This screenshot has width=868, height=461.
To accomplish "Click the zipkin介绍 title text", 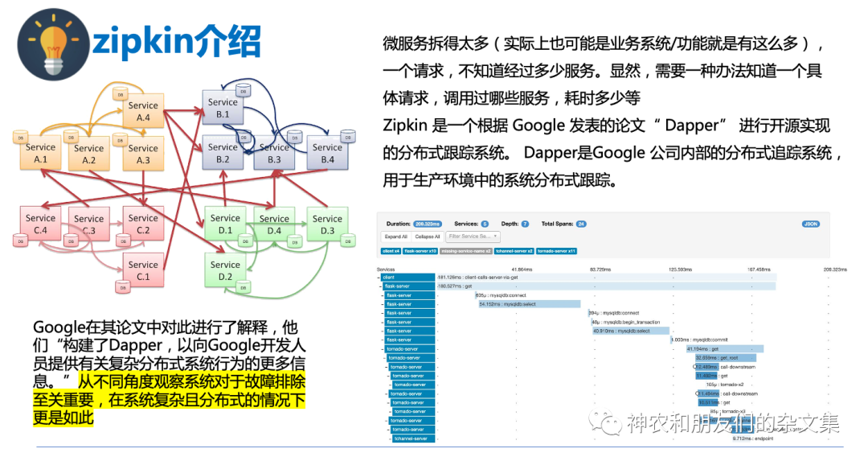I will click(x=177, y=42).
